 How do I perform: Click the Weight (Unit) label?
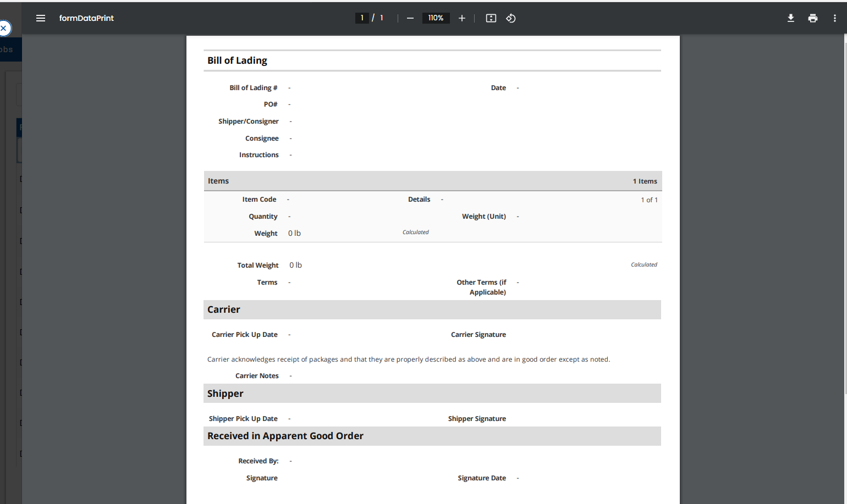click(x=484, y=217)
